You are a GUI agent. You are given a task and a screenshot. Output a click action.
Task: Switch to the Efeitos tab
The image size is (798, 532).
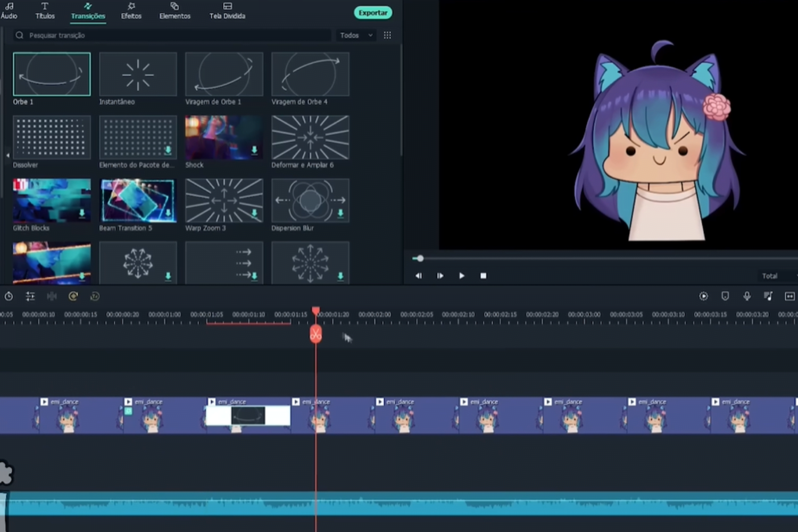click(x=131, y=11)
